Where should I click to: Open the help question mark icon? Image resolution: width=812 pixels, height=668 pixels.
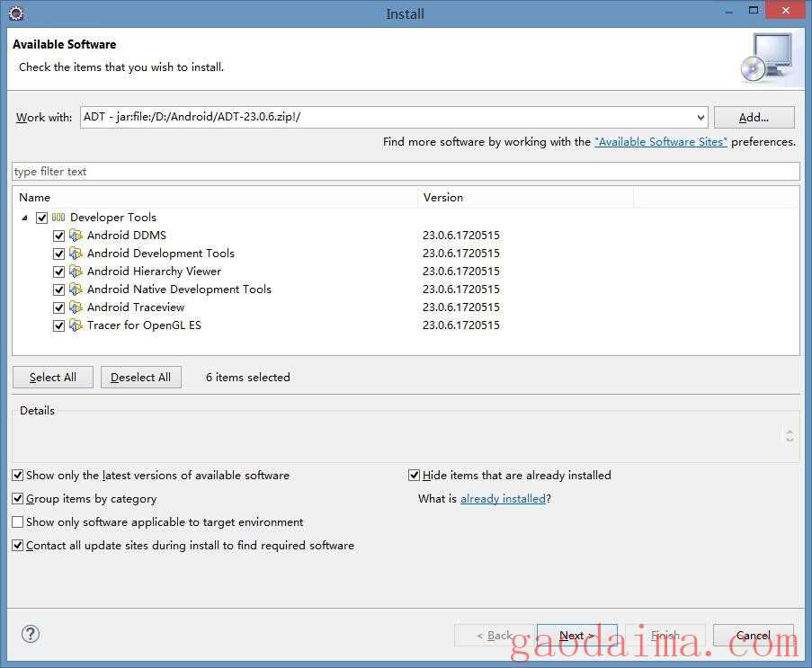[x=31, y=634]
